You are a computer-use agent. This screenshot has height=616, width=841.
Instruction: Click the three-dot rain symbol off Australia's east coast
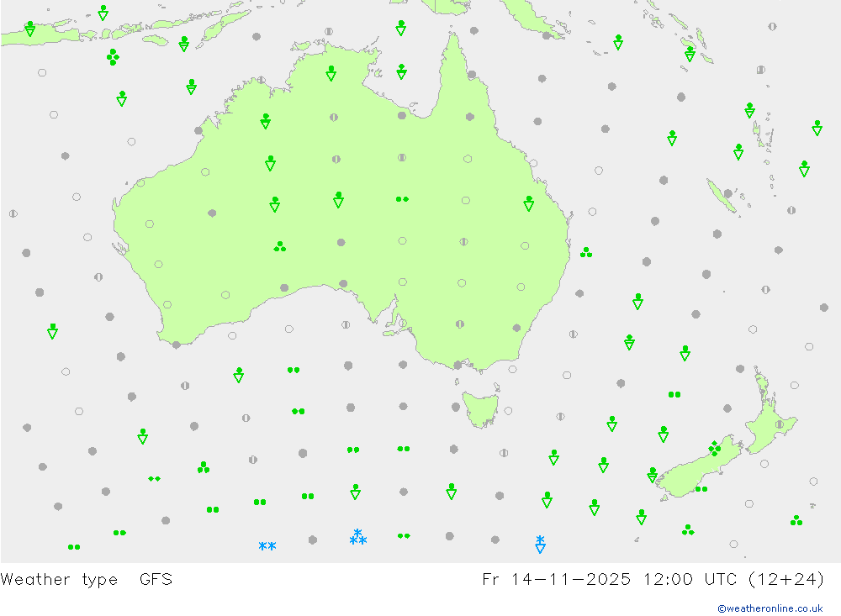[x=586, y=252]
